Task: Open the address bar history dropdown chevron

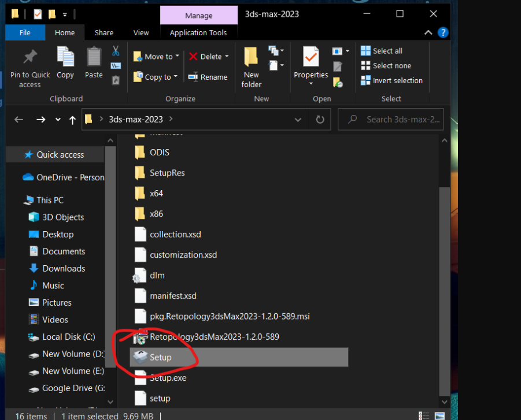Action: point(298,120)
